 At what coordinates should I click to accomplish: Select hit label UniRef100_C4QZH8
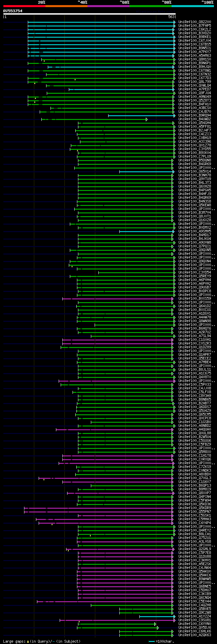click(195, 605)
